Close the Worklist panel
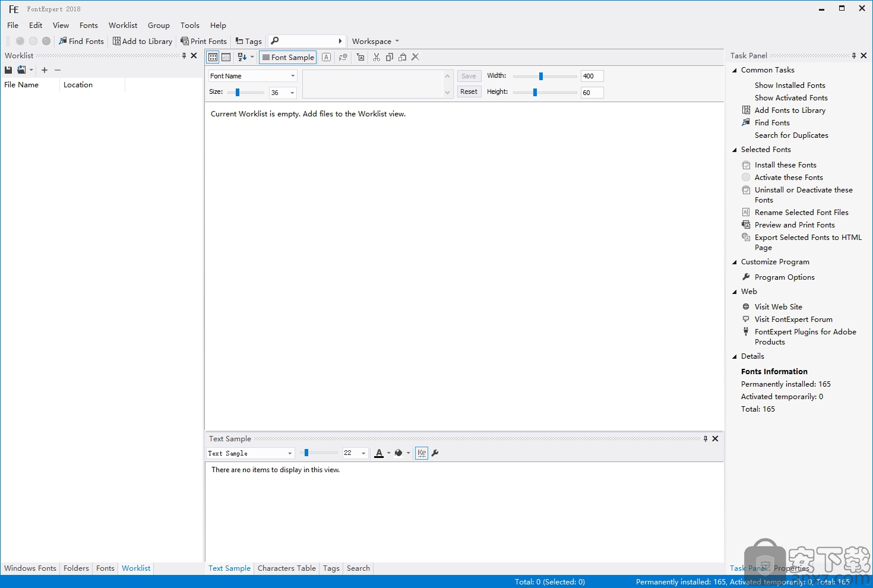This screenshot has width=873, height=588. 194,55
